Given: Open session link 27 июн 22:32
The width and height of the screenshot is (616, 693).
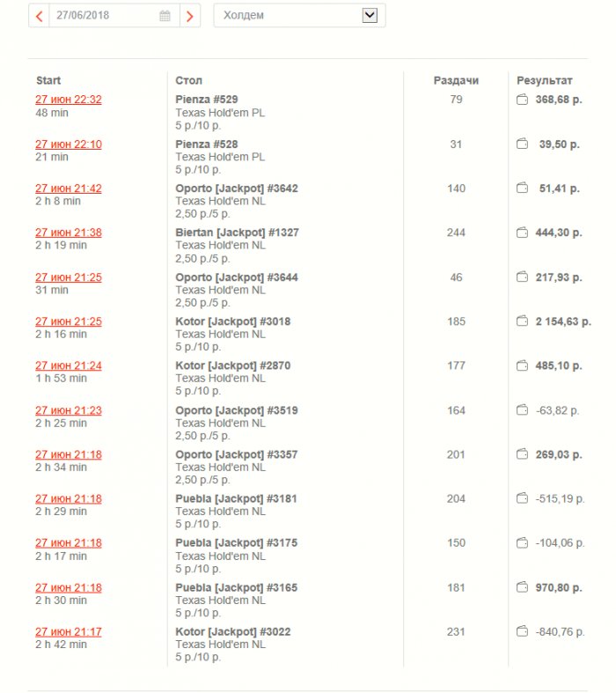Looking at the screenshot, I should click(x=69, y=100).
